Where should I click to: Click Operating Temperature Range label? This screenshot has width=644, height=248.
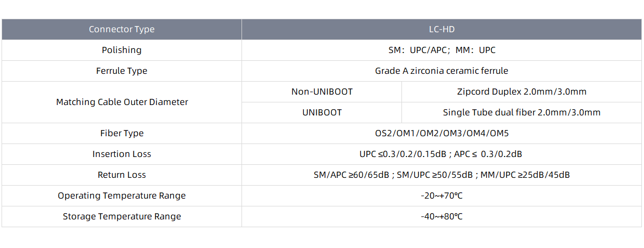(122, 195)
